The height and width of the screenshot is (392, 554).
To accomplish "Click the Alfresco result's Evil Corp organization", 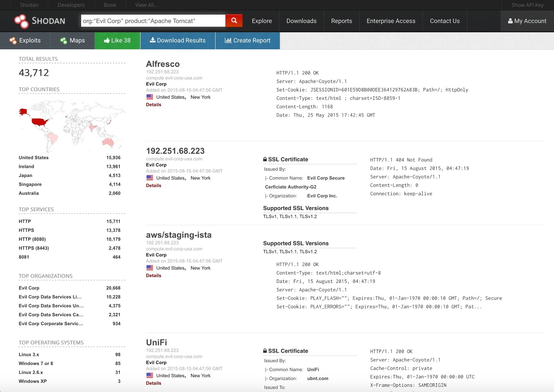I will [156, 84].
